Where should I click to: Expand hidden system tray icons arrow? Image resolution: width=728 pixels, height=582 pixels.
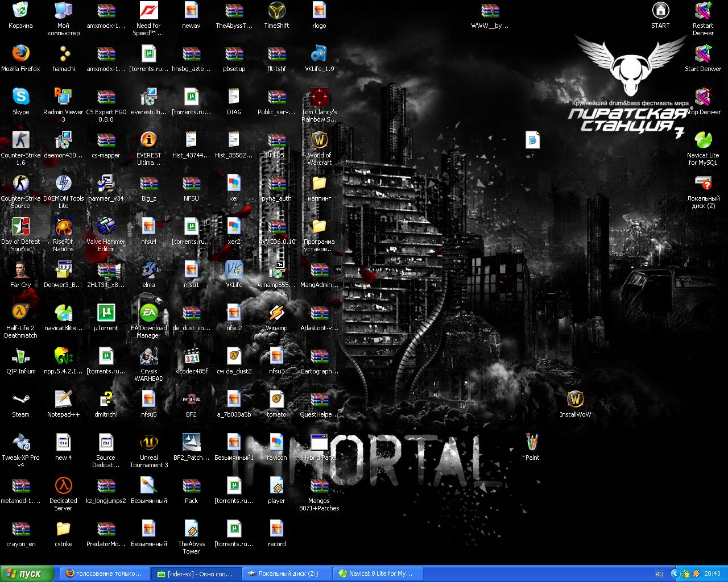point(675,573)
